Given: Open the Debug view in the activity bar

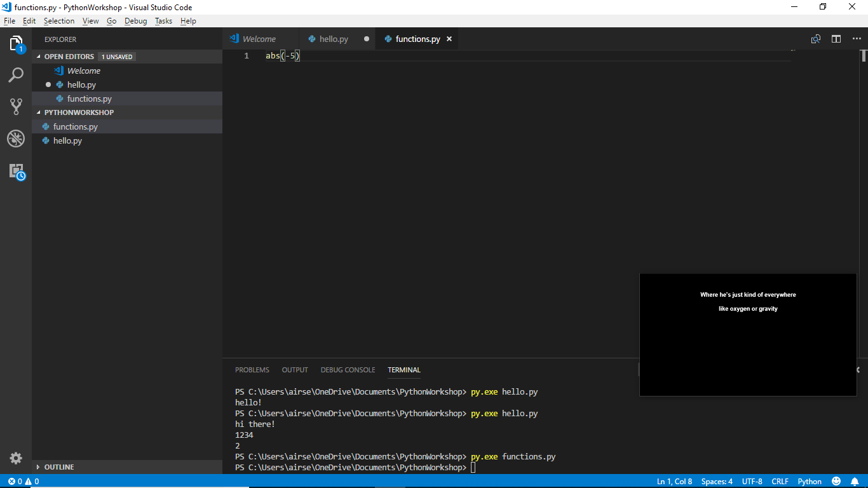Looking at the screenshot, I should pyautogui.click(x=16, y=138).
